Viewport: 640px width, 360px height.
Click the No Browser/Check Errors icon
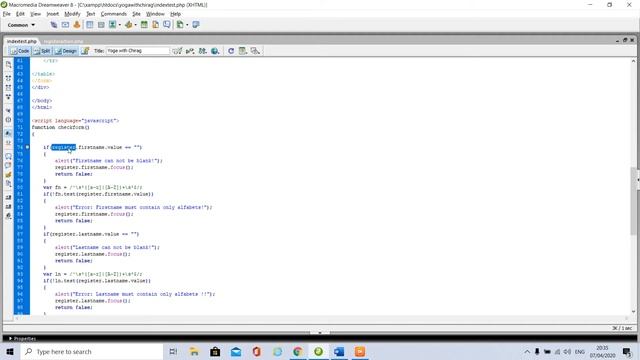tap(177, 51)
